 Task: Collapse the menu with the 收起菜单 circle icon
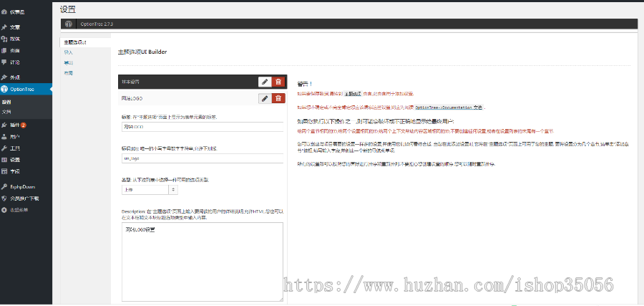[x=4, y=210]
